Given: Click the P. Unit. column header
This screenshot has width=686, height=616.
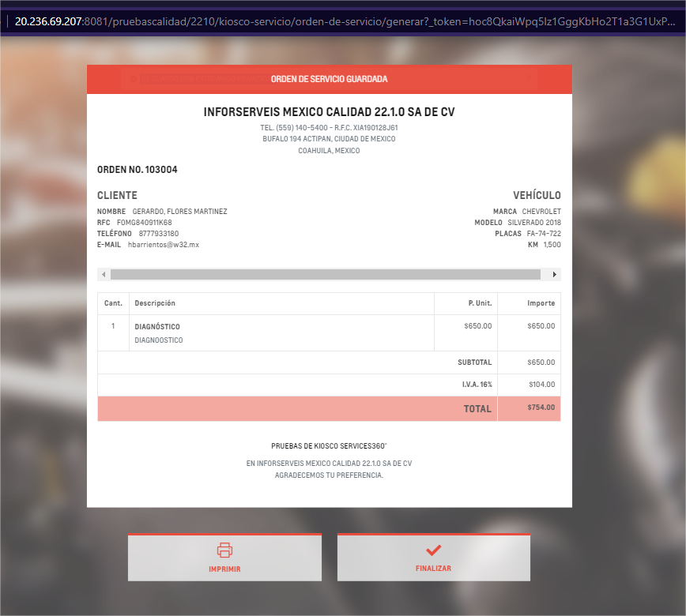Looking at the screenshot, I should pyautogui.click(x=480, y=303).
